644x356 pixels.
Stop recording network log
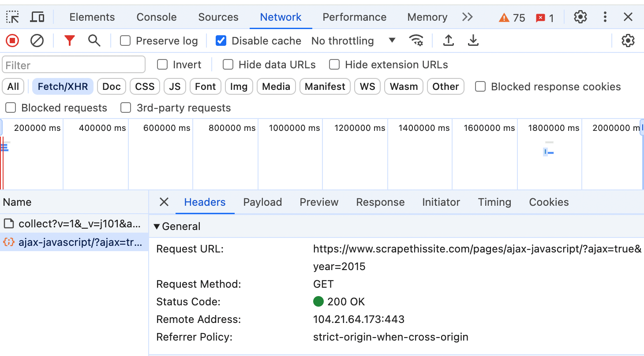point(12,41)
